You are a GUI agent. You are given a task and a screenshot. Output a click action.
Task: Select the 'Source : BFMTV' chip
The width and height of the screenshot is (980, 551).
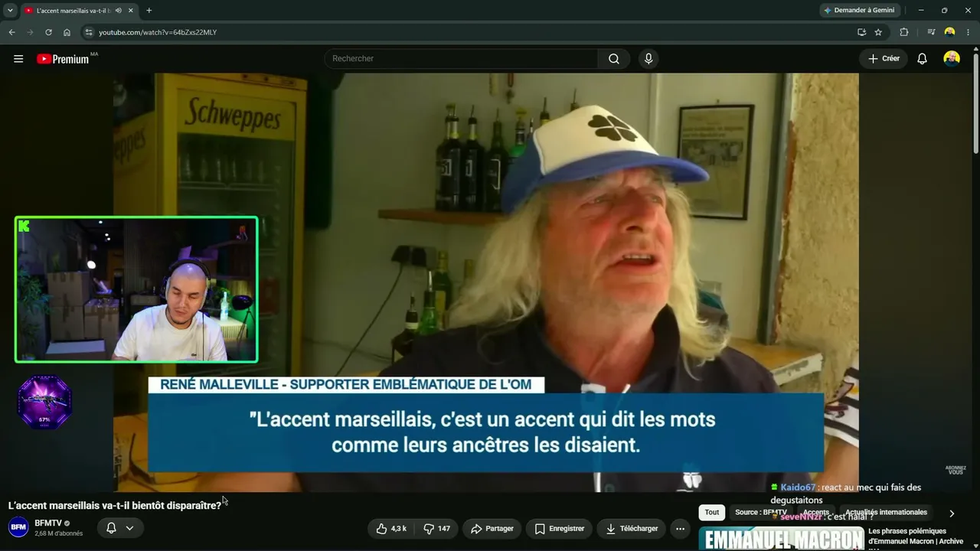[761, 513]
